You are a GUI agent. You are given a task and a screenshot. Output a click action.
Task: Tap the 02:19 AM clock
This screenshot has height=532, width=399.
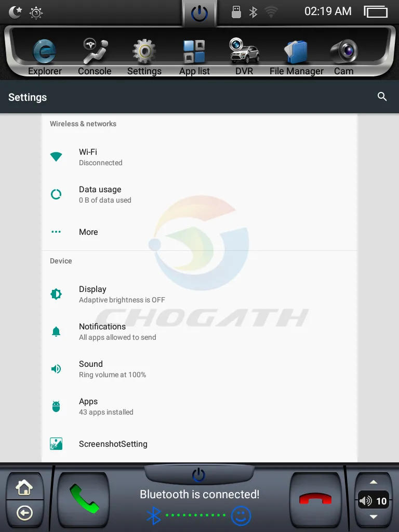tap(328, 11)
